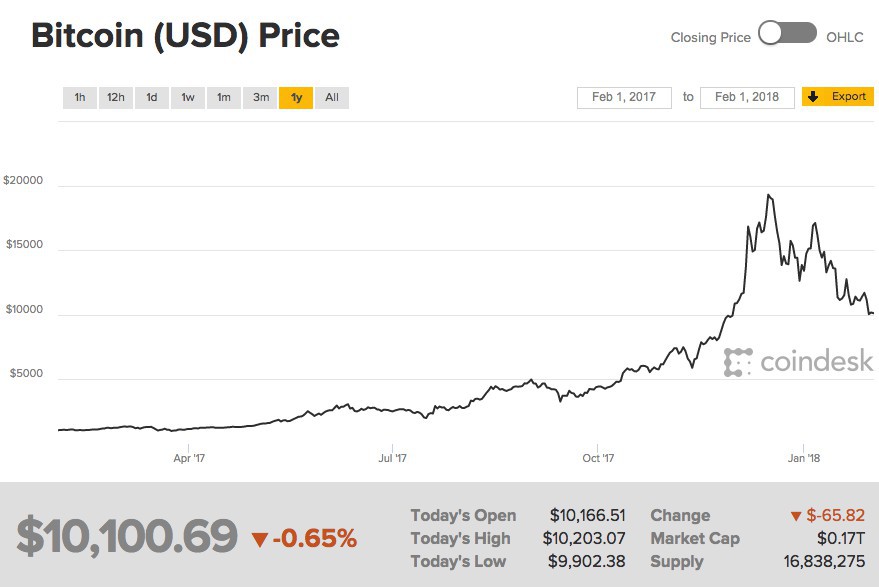This screenshot has height=587, width=879.
Task: Click the OHLC toggle slider track
Action: pos(786,33)
